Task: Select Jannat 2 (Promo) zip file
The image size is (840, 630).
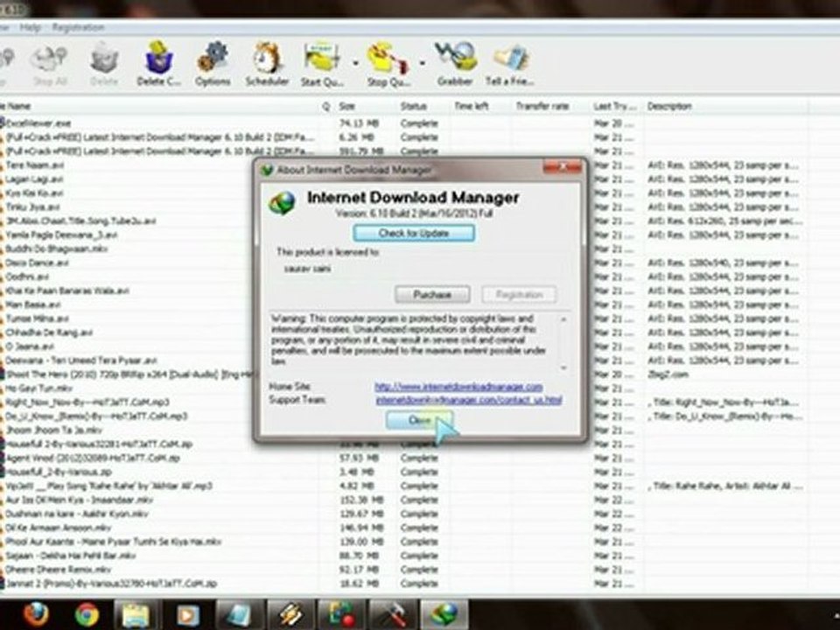Action: click(111, 584)
